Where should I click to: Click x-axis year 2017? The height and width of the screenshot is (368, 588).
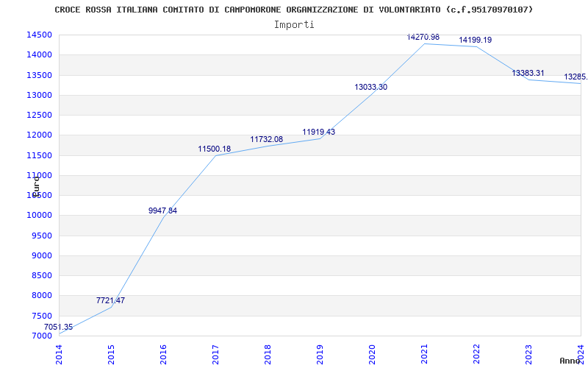(215, 355)
